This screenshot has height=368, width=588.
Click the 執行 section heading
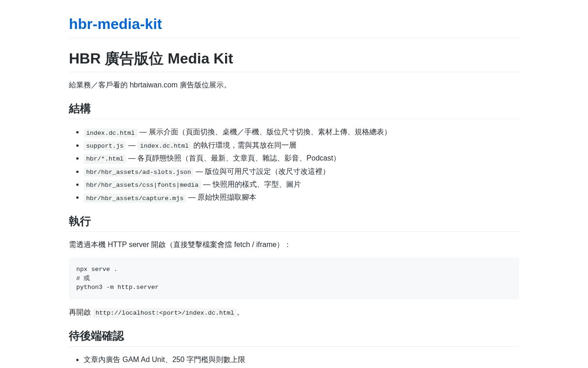[x=80, y=222]
